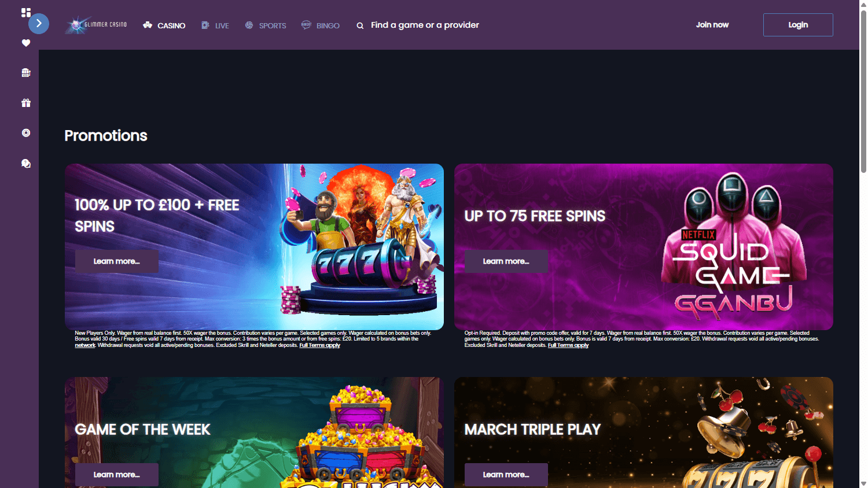Select the heart Favourites icon in sidebar
This screenshot has width=868, height=488.
tap(25, 42)
